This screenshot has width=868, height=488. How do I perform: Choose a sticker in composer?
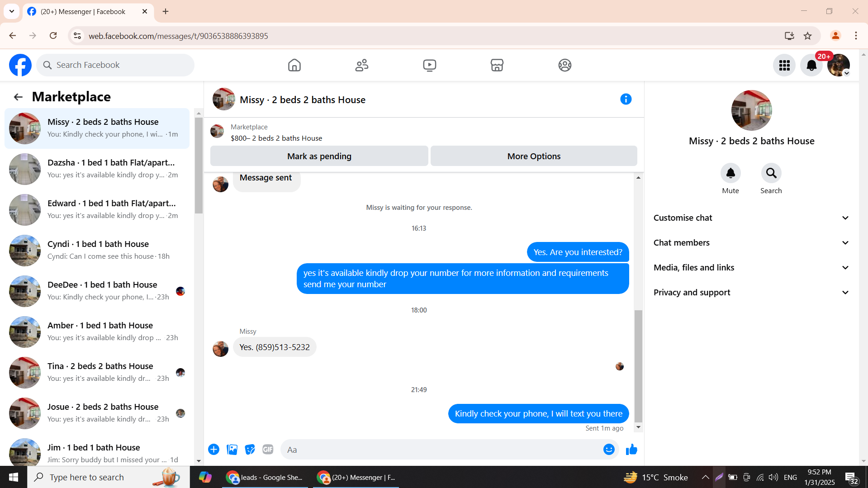point(250,449)
